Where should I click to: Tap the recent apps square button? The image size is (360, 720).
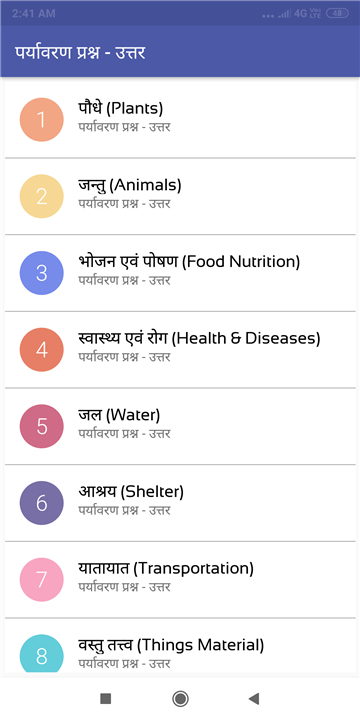pyautogui.click(x=106, y=699)
